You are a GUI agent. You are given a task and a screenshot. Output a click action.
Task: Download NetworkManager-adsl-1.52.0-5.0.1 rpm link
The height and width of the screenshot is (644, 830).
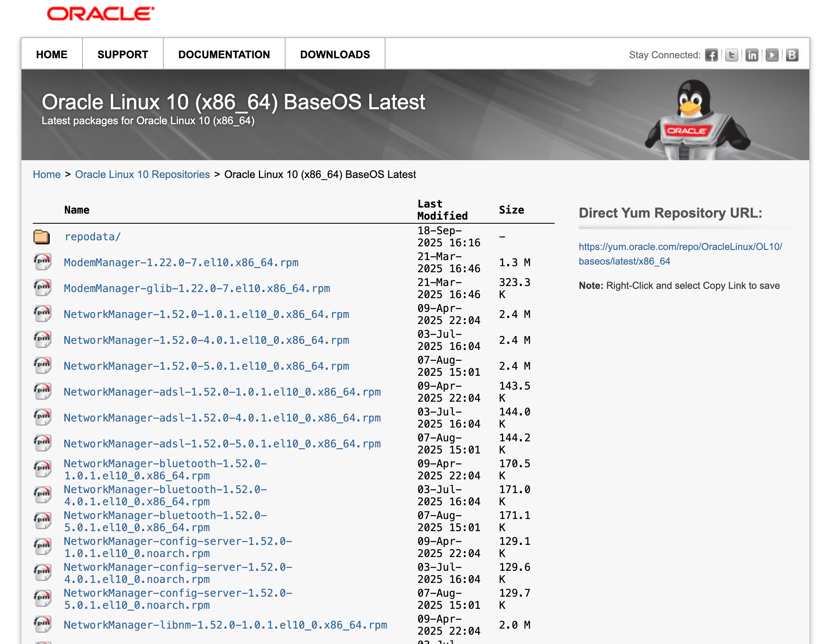pyautogui.click(x=222, y=444)
